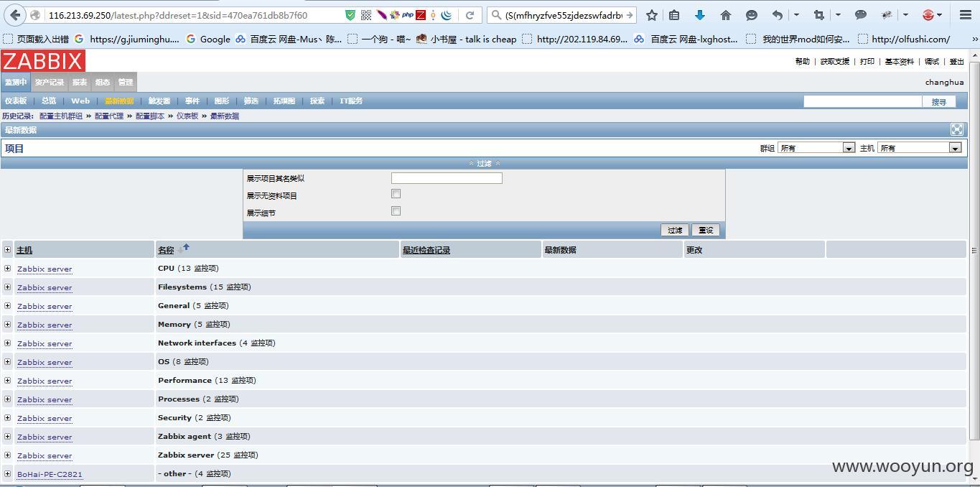Open the 报表 main menu tab
The width and height of the screenshot is (980, 487).
pyautogui.click(x=80, y=83)
